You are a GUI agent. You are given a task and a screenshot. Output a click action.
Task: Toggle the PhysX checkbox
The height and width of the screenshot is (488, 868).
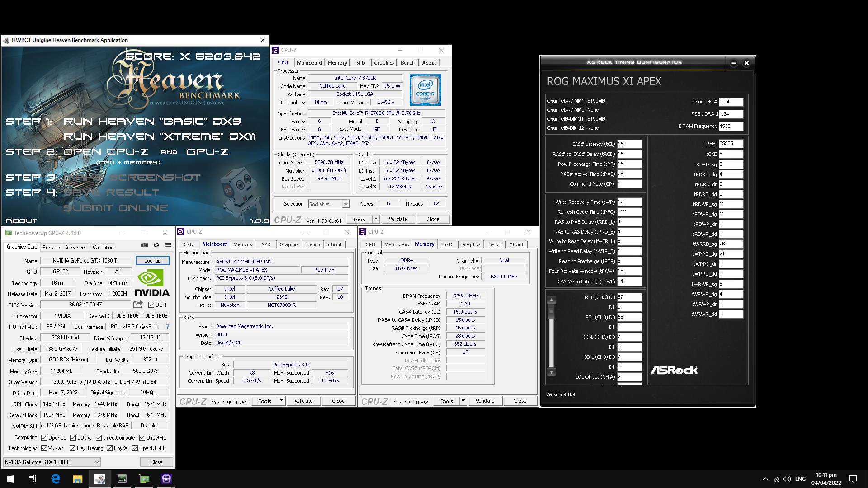[109, 448]
